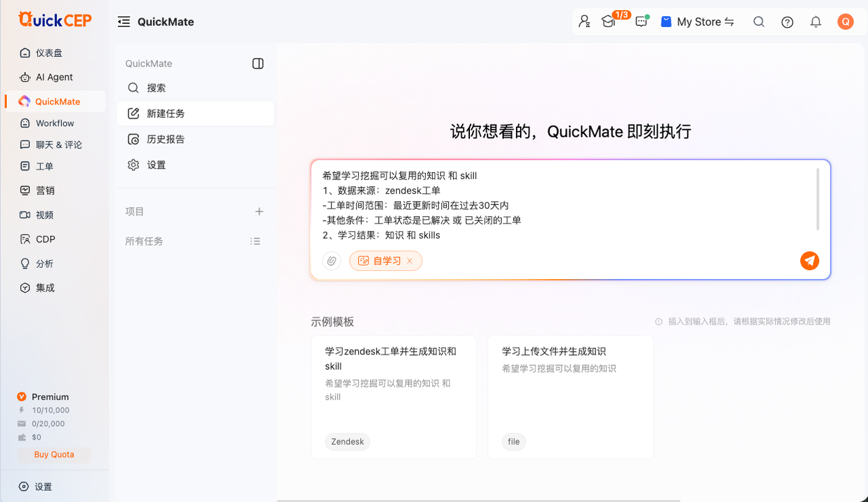
Task: Open the onboarding graduation cap with 1/3 badge
Action: pyautogui.click(x=609, y=22)
